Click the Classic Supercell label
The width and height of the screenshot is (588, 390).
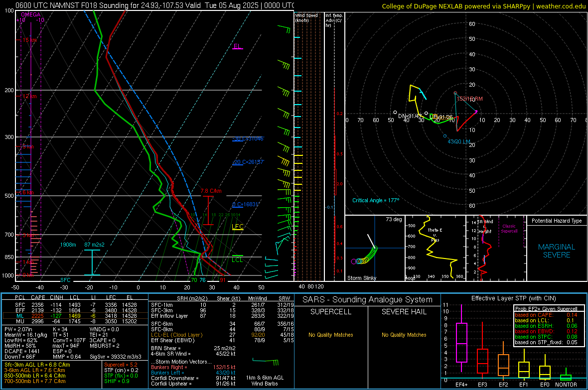click(509, 229)
